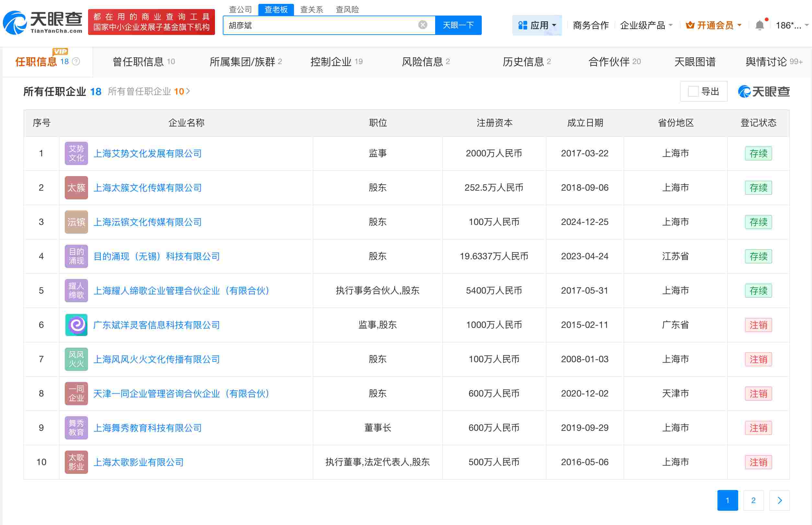Click the 艾势文化 company logo
812x525 pixels.
[x=76, y=153]
